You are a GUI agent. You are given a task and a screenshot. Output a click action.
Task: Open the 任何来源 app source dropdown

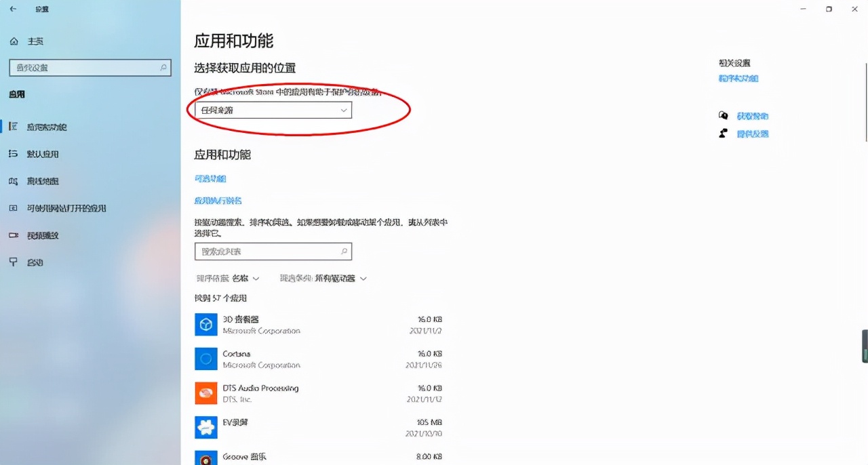pos(271,110)
